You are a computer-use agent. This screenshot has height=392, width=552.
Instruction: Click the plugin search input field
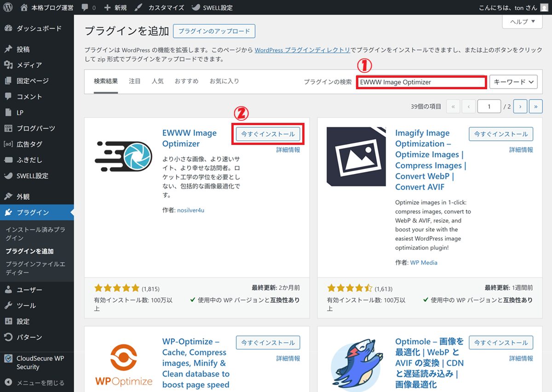coord(421,82)
